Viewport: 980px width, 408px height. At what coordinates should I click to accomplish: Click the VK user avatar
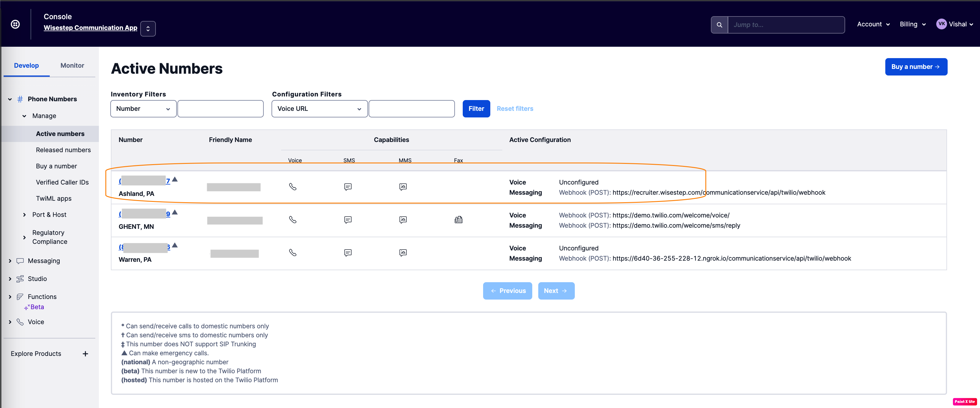[x=941, y=24]
